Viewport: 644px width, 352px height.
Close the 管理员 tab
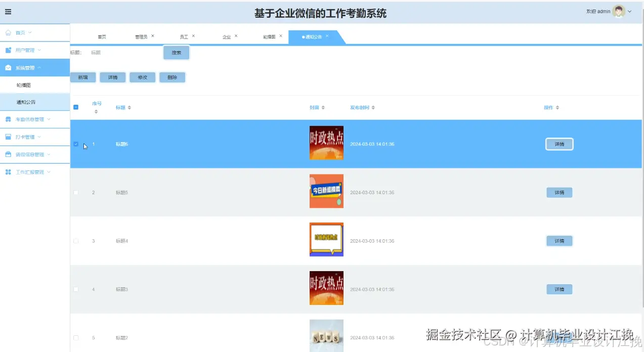pos(153,36)
